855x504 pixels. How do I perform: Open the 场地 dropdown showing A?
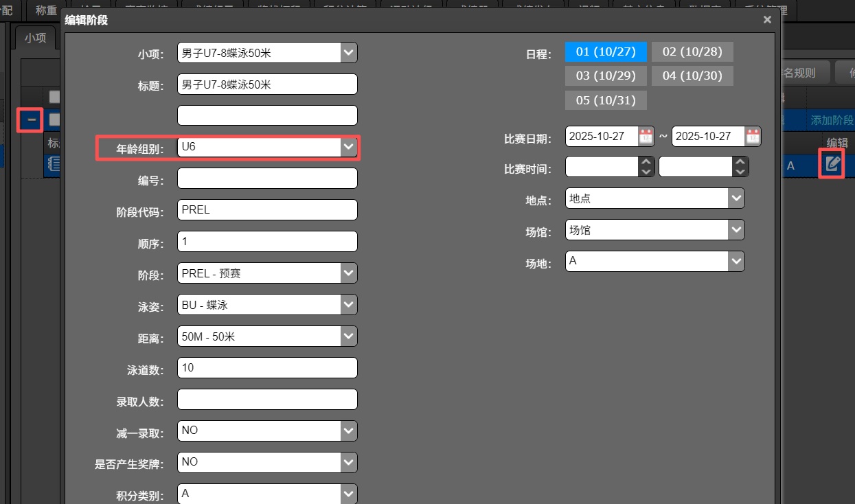point(736,261)
